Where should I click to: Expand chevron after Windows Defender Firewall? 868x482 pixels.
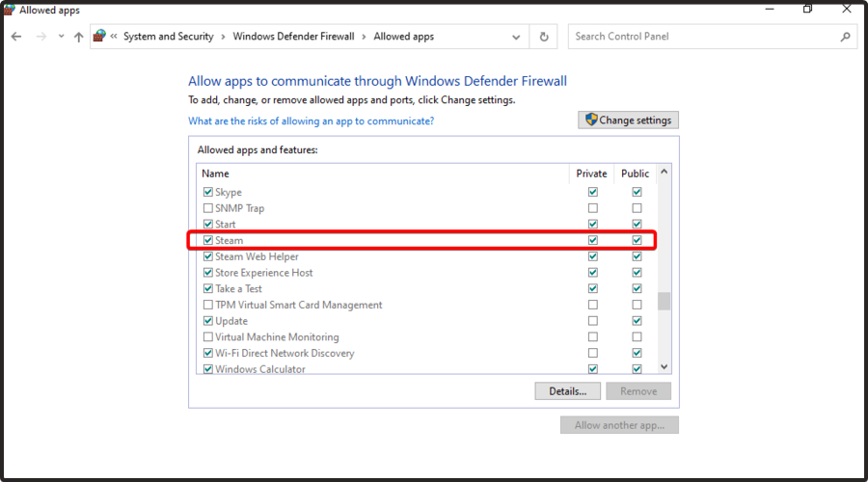click(x=364, y=37)
